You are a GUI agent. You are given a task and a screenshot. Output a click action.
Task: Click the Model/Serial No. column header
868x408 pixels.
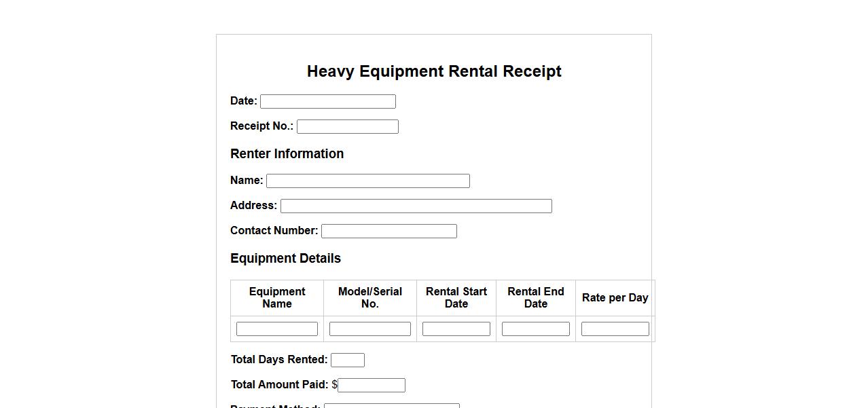(x=370, y=298)
